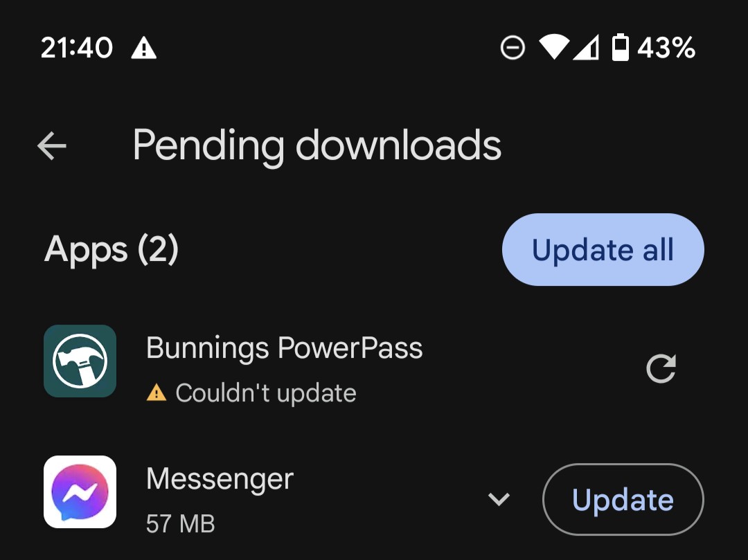Screen dimensions: 748x560
Task: Open the Bunnings PowerPass app icon
Action: [x=80, y=361]
